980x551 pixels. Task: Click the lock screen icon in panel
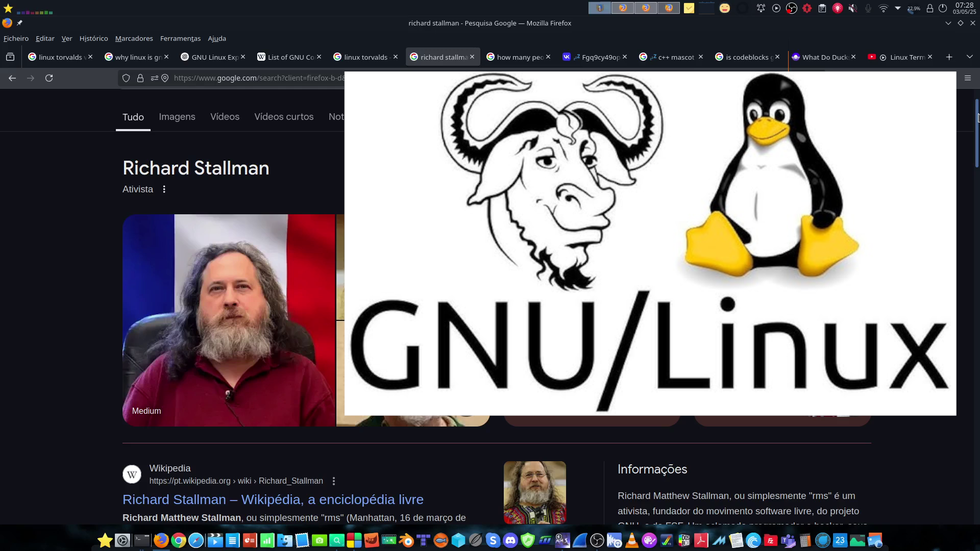pyautogui.click(x=930, y=8)
